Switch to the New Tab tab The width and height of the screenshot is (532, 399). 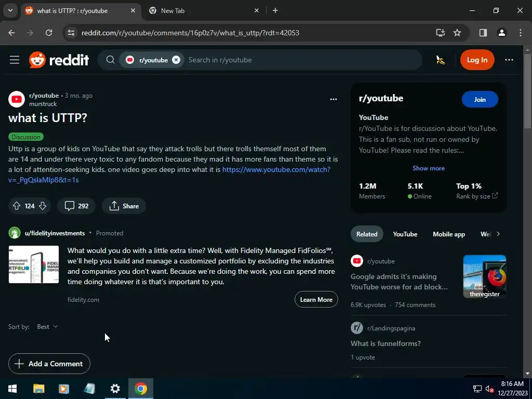tap(204, 11)
